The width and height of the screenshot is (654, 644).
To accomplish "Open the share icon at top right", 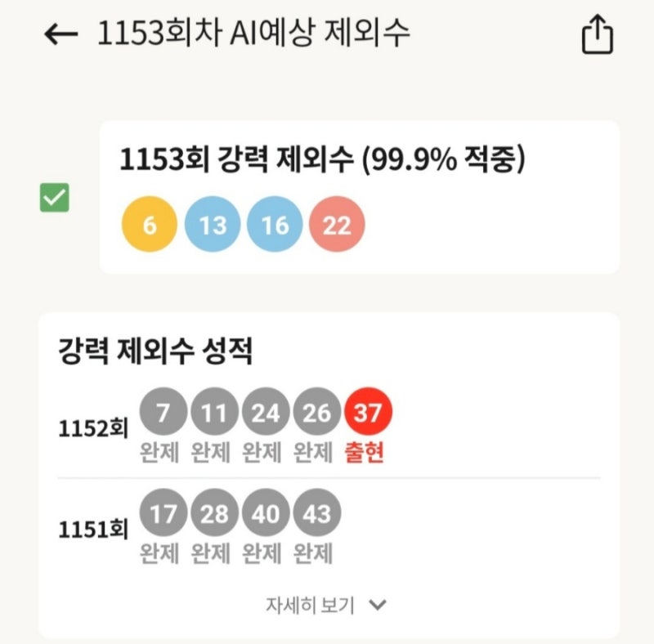I will [x=598, y=34].
